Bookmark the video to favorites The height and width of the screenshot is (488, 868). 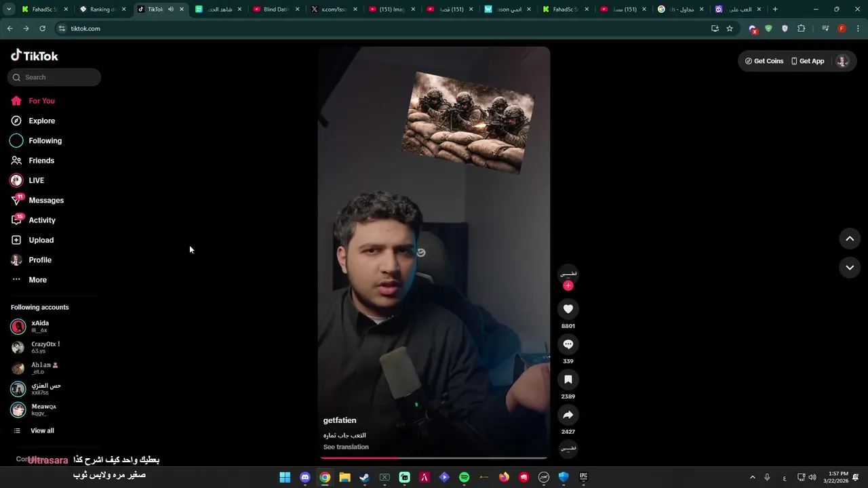[x=568, y=380]
